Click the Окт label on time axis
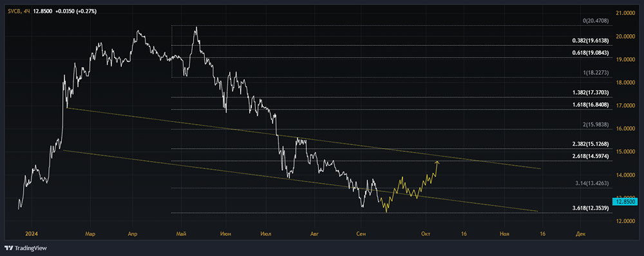The image size is (644, 256). click(426, 234)
